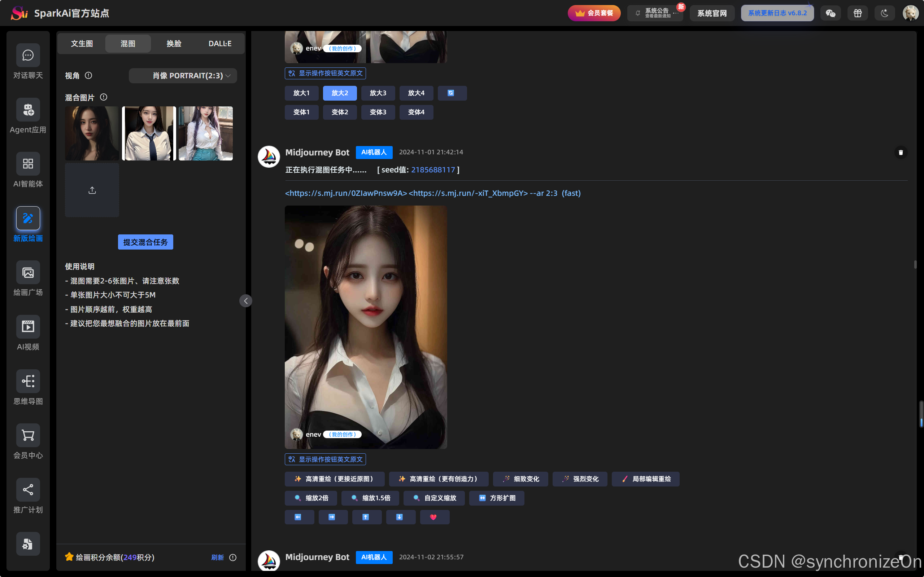924x577 pixels.
Task: Open the 系统公告 notifications menu
Action: coord(655,13)
